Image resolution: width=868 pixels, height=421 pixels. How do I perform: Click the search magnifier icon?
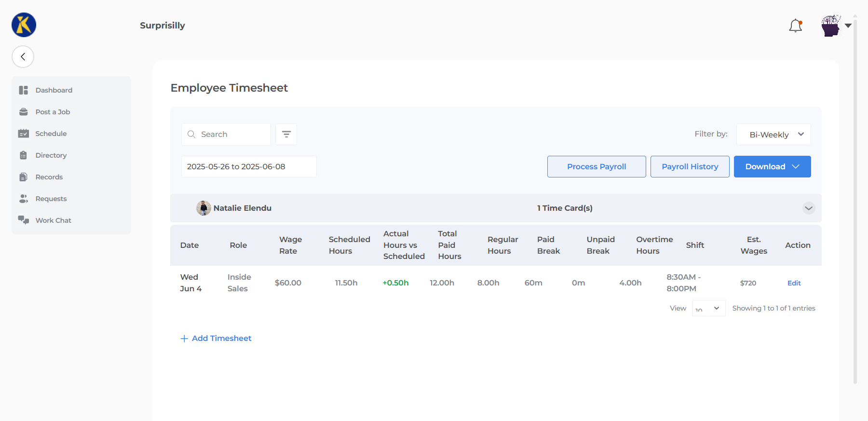click(191, 135)
